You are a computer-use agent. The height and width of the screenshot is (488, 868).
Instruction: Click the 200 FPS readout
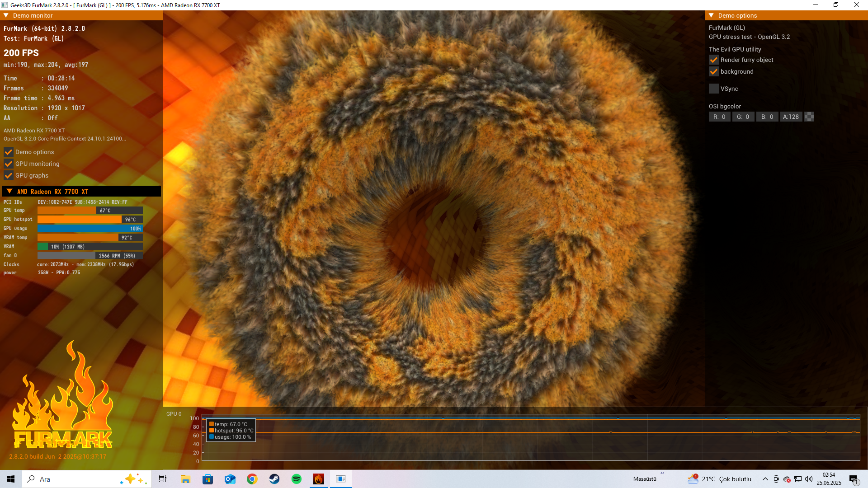click(21, 53)
